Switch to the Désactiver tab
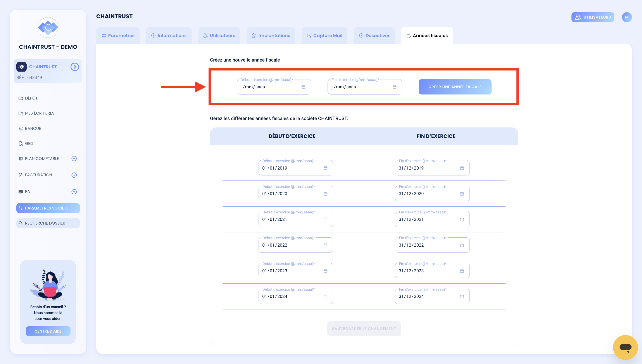This screenshot has width=642, height=364. [374, 36]
